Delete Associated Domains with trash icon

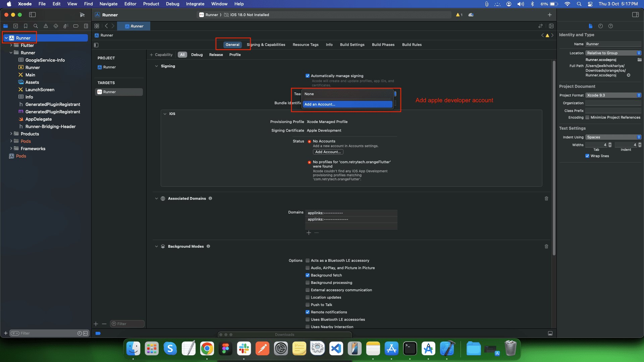pyautogui.click(x=546, y=198)
